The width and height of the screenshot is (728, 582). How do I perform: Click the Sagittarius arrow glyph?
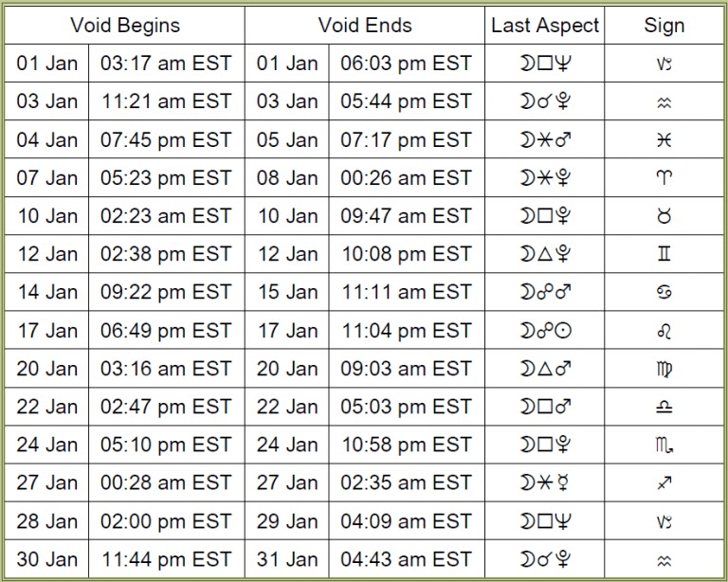[x=664, y=483]
